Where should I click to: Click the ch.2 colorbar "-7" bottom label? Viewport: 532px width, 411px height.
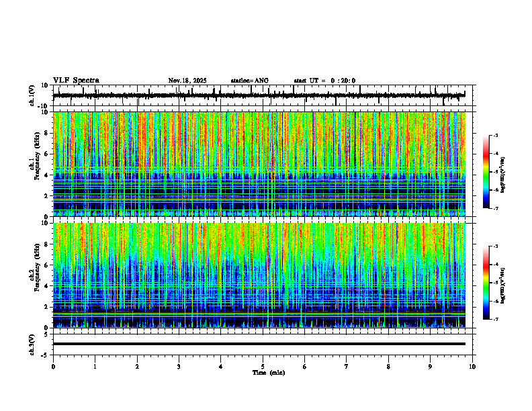click(495, 319)
